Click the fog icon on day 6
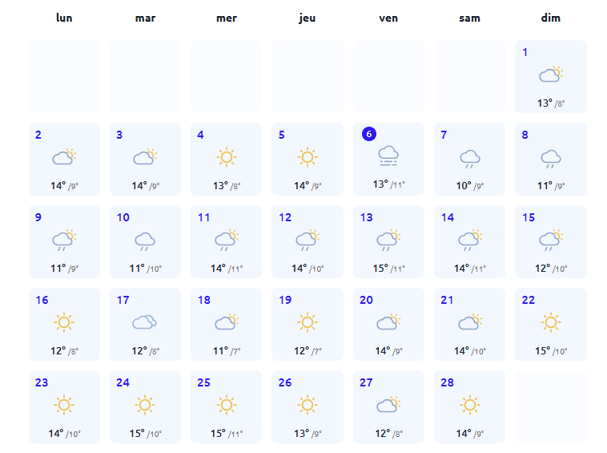This screenshot has width=607, height=453. tap(389, 156)
